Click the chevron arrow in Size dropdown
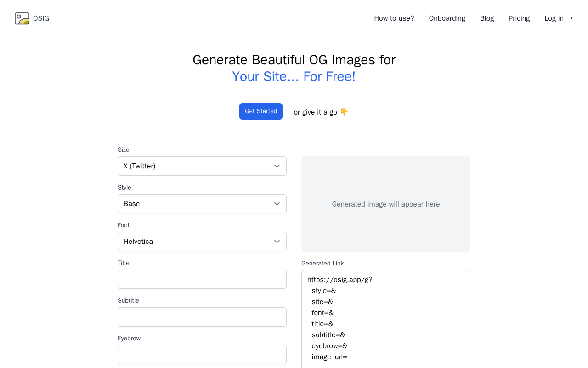Viewport: 588px width, 368px height. click(x=277, y=166)
